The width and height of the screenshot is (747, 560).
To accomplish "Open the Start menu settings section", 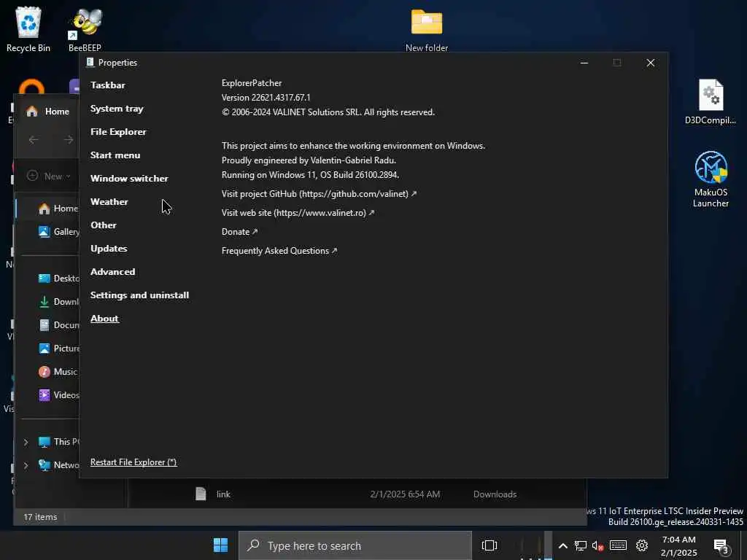I will 115,155.
